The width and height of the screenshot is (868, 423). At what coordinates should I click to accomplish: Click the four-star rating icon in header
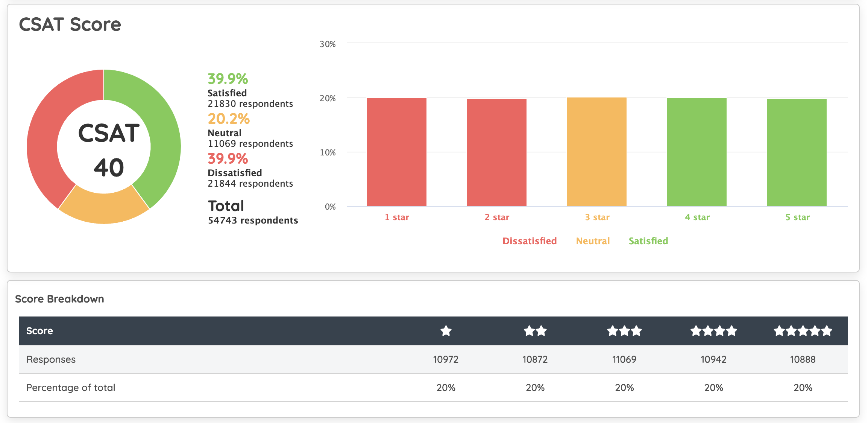click(713, 331)
